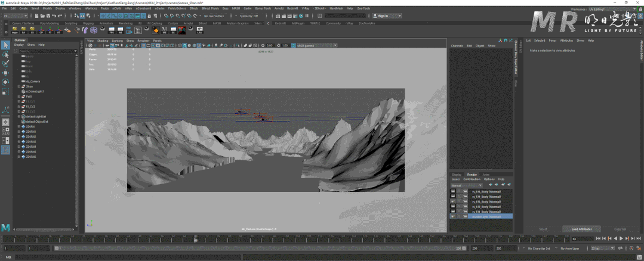Open Outliner Display menu
This screenshot has width=644, height=261.
19,45
